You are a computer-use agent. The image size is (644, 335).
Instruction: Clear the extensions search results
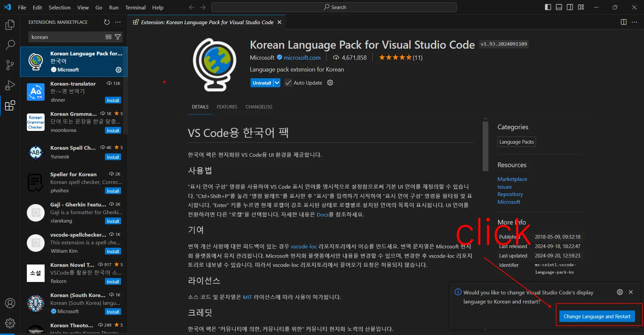[108, 37]
